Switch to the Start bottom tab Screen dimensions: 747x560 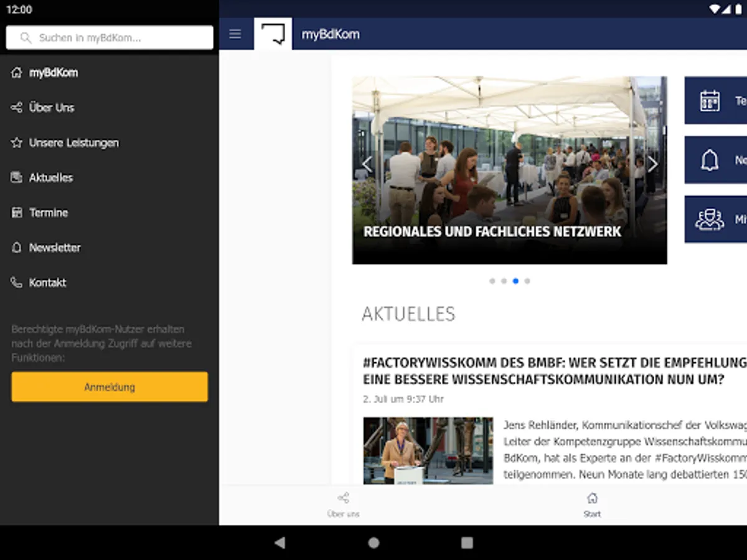tap(592, 505)
